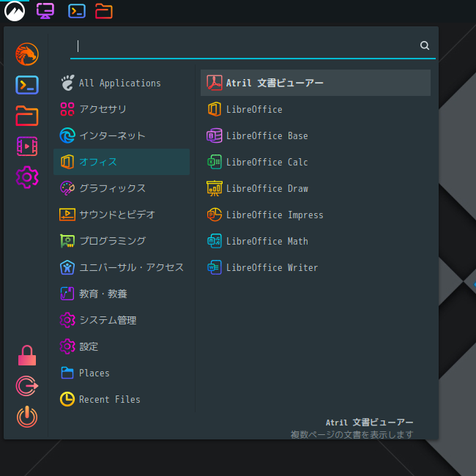Open the 設定 category
The width and height of the screenshot is (476, 476).
tap(122, 346)
